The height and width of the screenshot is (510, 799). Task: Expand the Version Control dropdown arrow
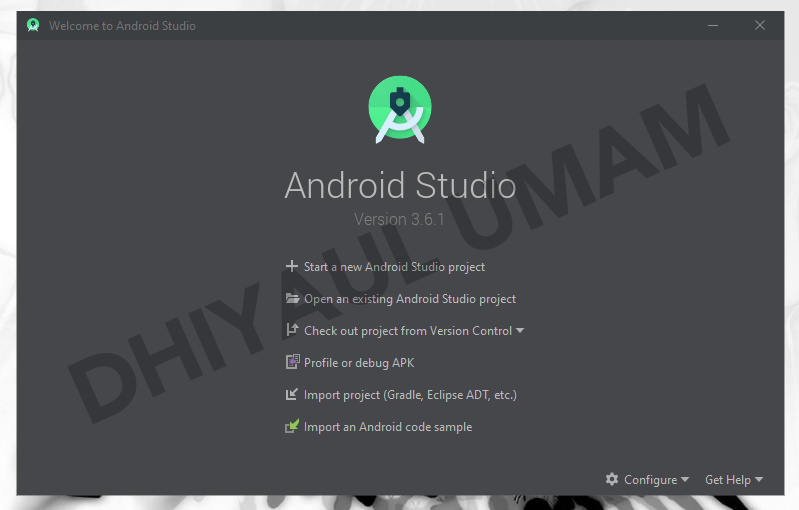[520, 331]
